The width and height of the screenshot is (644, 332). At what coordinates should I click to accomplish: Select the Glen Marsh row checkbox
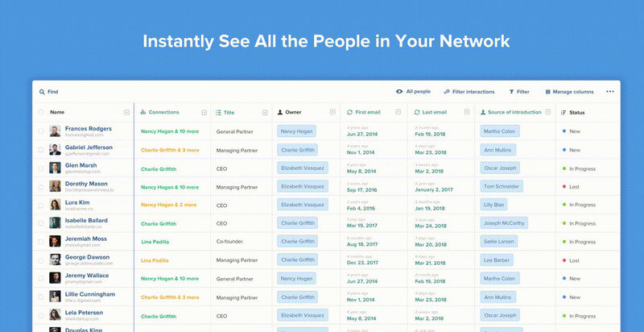click(41, 168)
